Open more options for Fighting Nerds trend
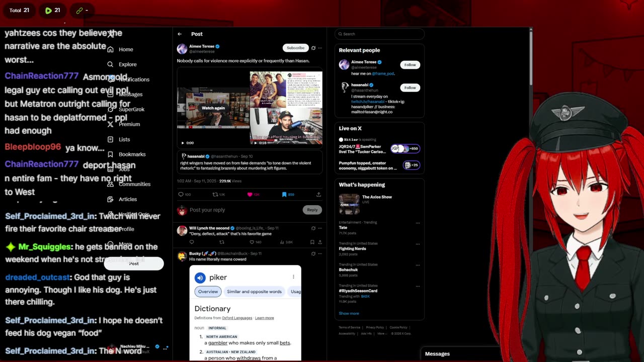 coord(418,244)
